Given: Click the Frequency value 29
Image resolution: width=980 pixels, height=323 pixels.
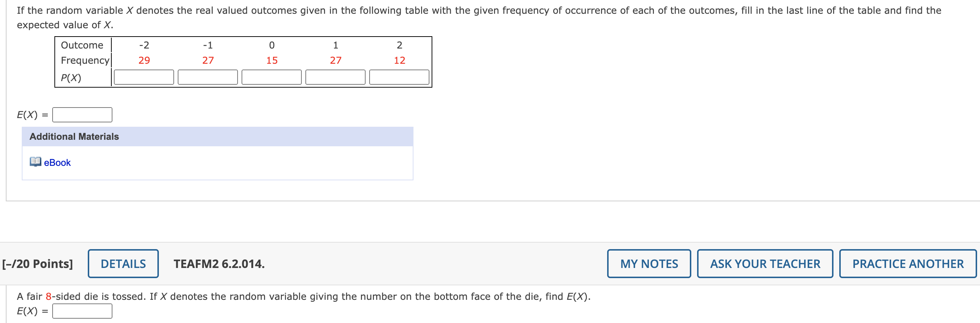Looking at the screenshot, I should [144, 60].
